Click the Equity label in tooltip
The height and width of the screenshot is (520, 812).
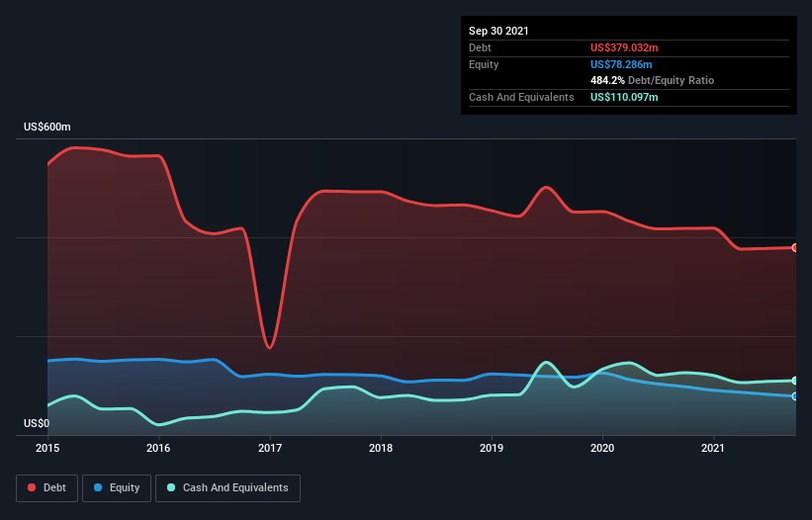[484, 64]
